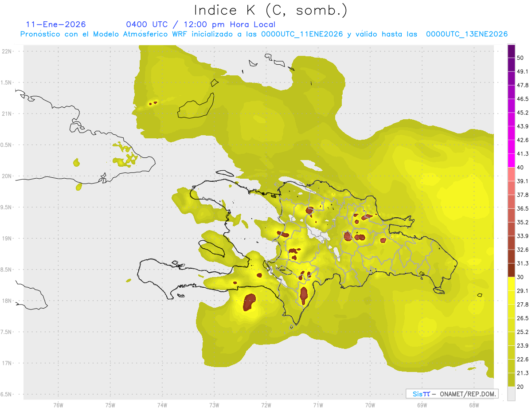The height and width of the screenshot is (411, 532).
Task: Click the latitude label '19N'
Action: [7, 239]
